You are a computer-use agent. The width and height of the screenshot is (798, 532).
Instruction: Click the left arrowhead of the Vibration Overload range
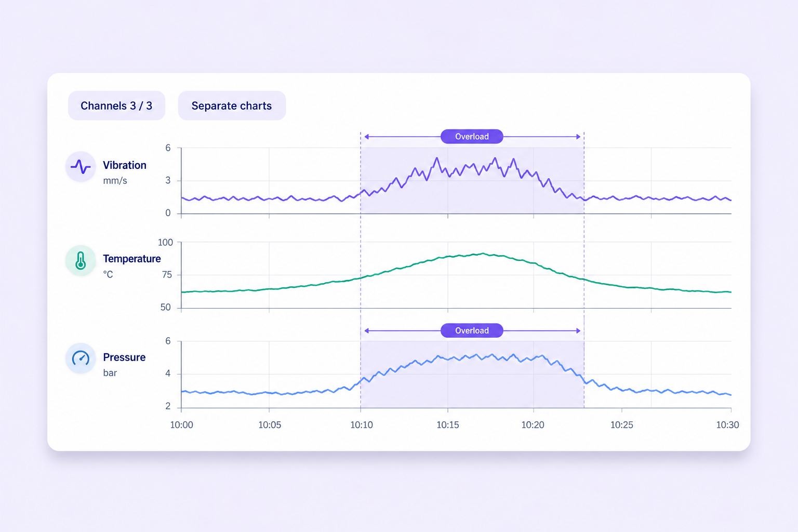(x=366, y=137)
